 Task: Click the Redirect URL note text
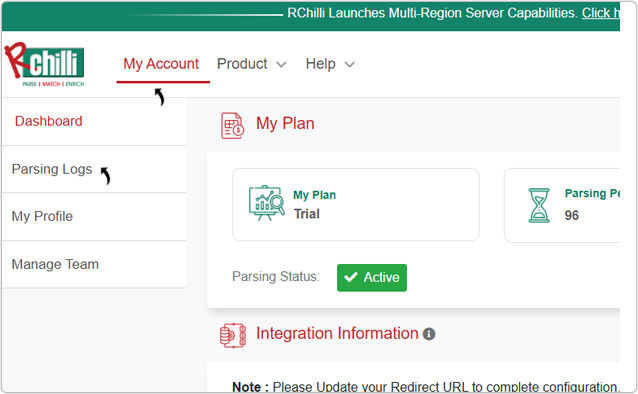426,387
